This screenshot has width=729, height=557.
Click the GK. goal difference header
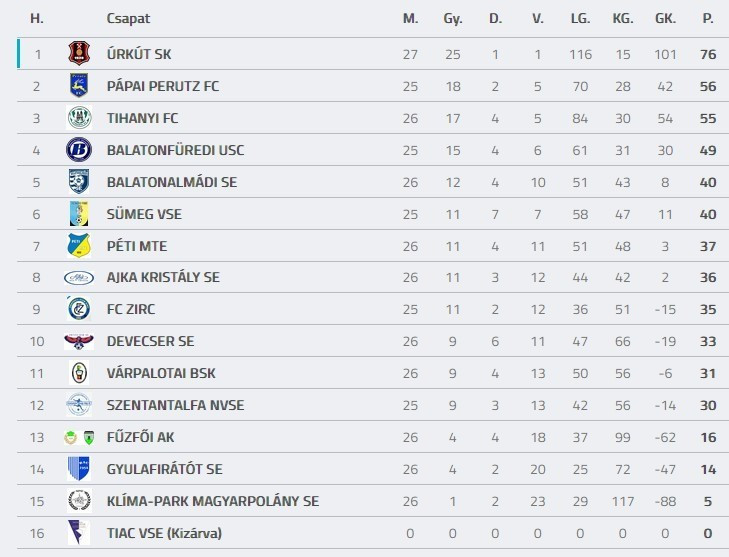point(665,18)
